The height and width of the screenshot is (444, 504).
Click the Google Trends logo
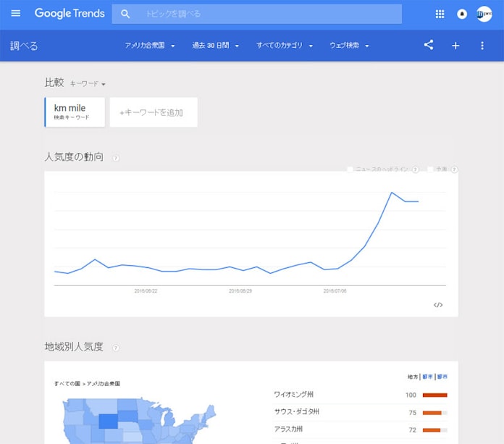tap(70, 14)
